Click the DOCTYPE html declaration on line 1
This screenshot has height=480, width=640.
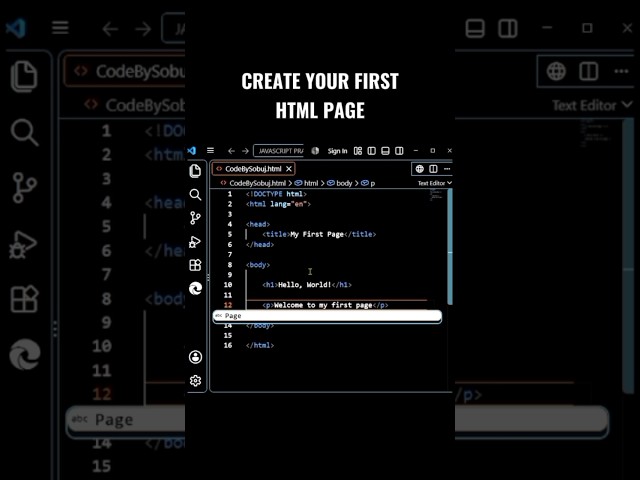click(276, 194)
